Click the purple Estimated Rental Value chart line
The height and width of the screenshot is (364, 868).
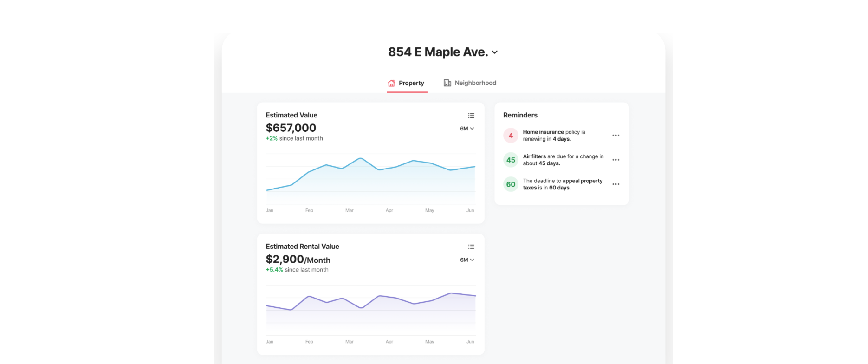pyautogui.click(x=370, y=300)
